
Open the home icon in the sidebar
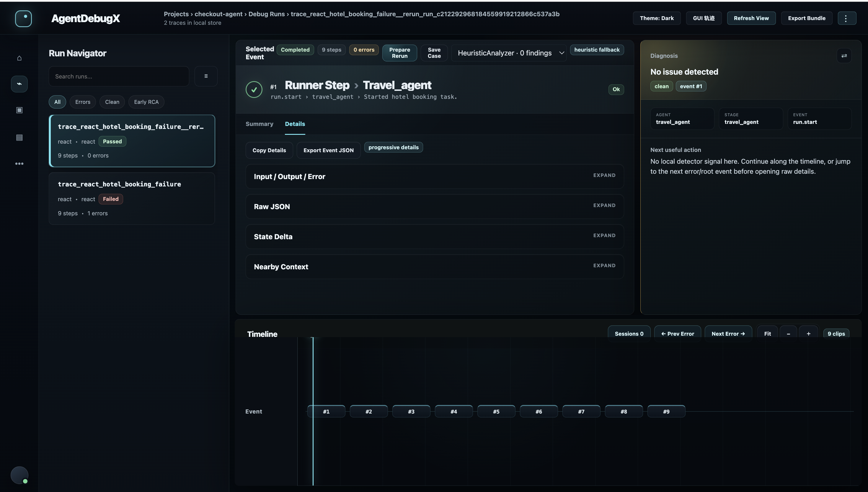tap(19, 58)
